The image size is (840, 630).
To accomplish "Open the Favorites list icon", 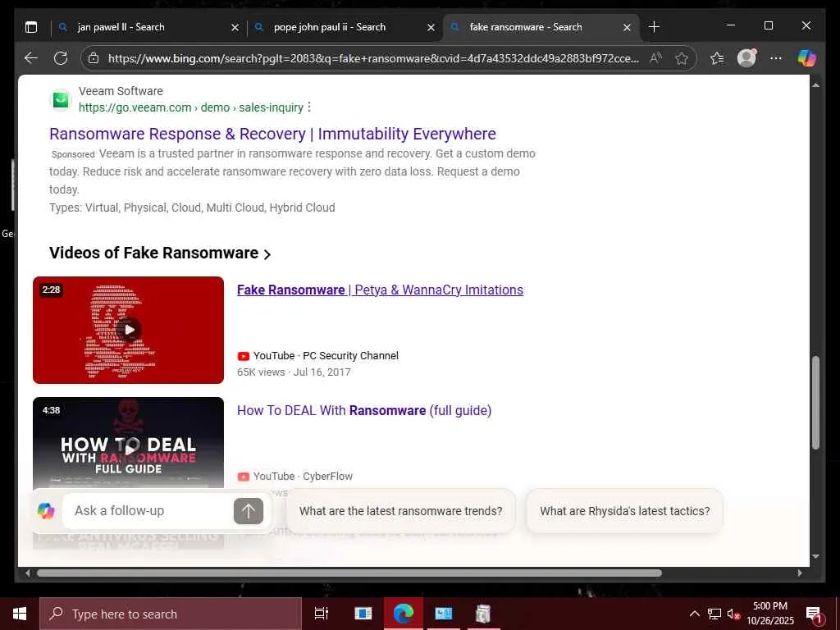I will (x=717, y=58).
